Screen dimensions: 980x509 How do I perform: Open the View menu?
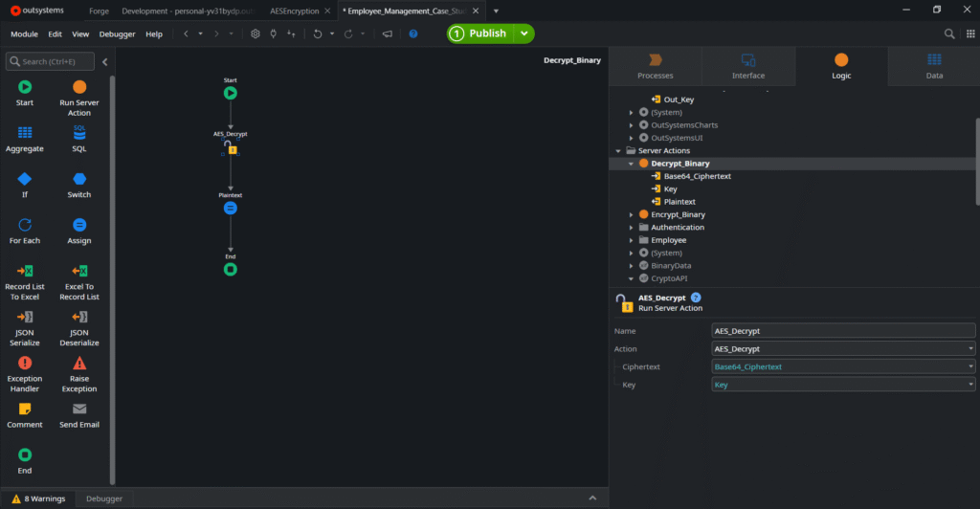pos(80,33)
